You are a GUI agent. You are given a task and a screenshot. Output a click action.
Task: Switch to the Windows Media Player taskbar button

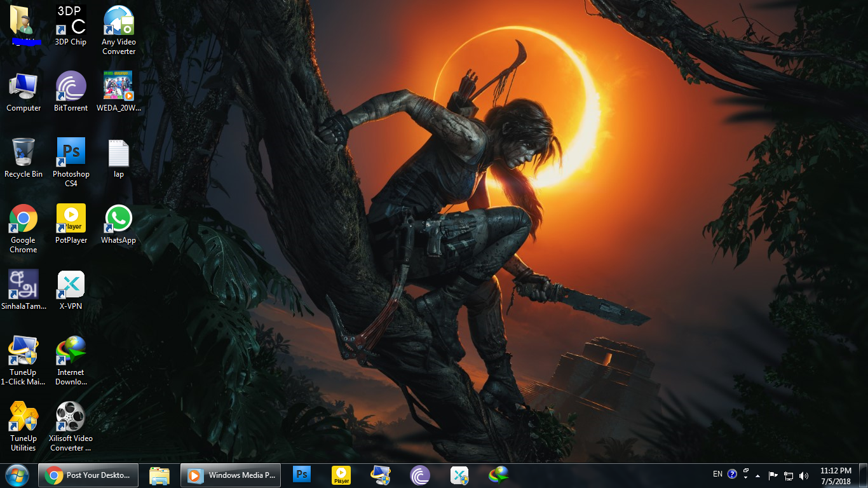pos(231,475)
